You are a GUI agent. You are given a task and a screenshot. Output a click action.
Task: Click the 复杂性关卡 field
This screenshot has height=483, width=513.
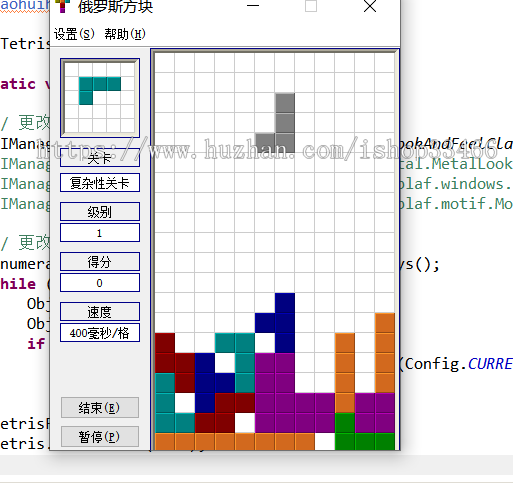pyautogui.click(x=100, y=183)
